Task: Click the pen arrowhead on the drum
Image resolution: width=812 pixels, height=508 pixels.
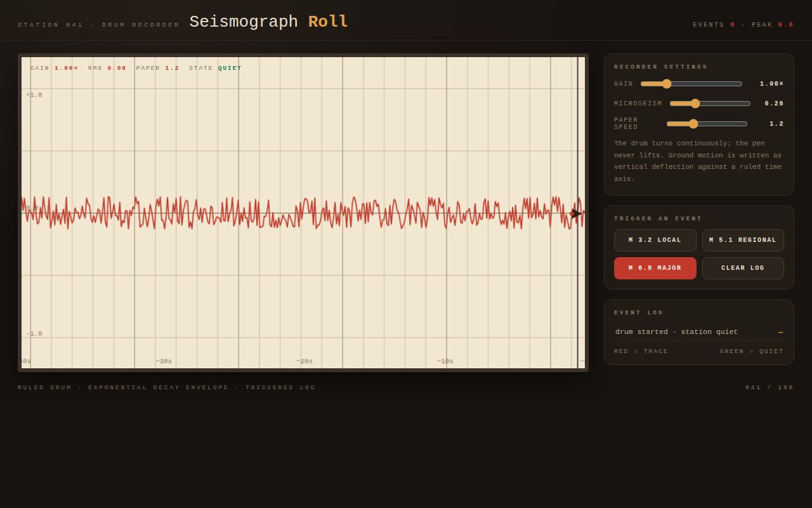Action: click(576, 213)
